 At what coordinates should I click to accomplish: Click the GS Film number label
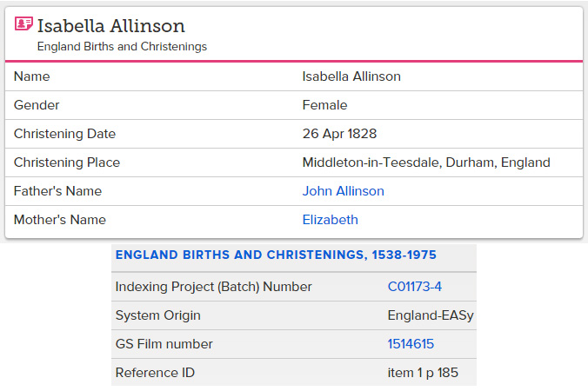click(x=164, y=344)
